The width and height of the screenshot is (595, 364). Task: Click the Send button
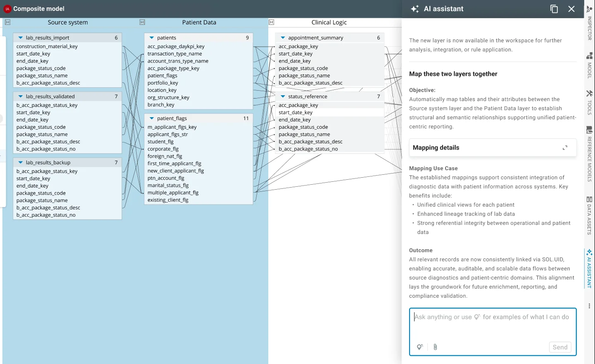[x=560, y=347]
